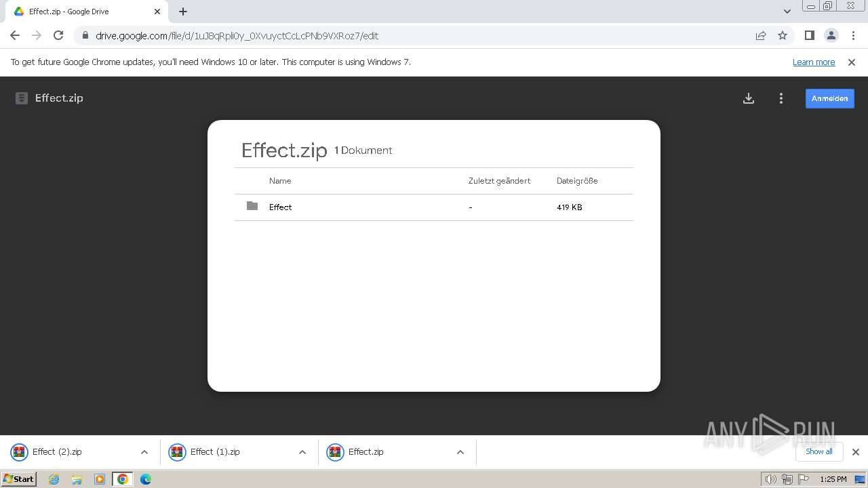This screenshot has height=488, width=868.
Task: Click the Effect.zip file type icon in header
Action: click(x=22, y=98)
